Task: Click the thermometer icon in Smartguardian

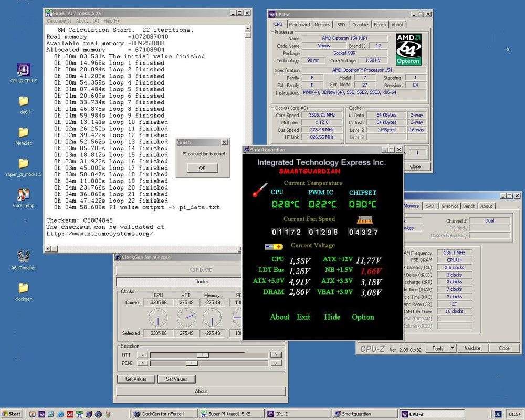Action: pos(260,190)
